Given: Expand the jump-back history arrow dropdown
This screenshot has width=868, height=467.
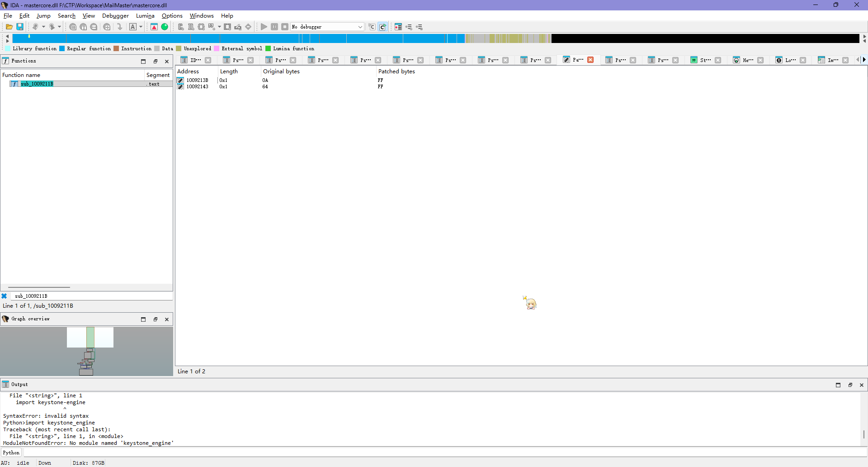Looking at the screenshot, I should tap(43, 27).
